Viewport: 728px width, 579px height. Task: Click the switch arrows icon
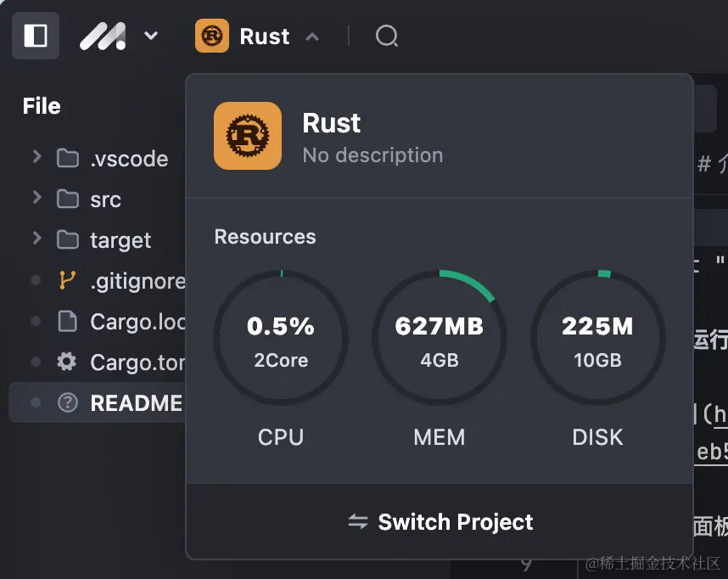[x=358, y=522]
